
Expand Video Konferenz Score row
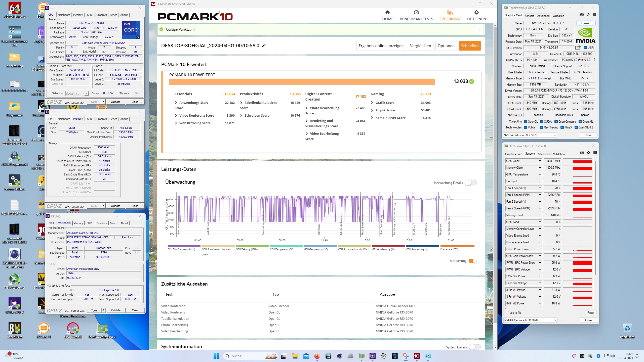176,115
